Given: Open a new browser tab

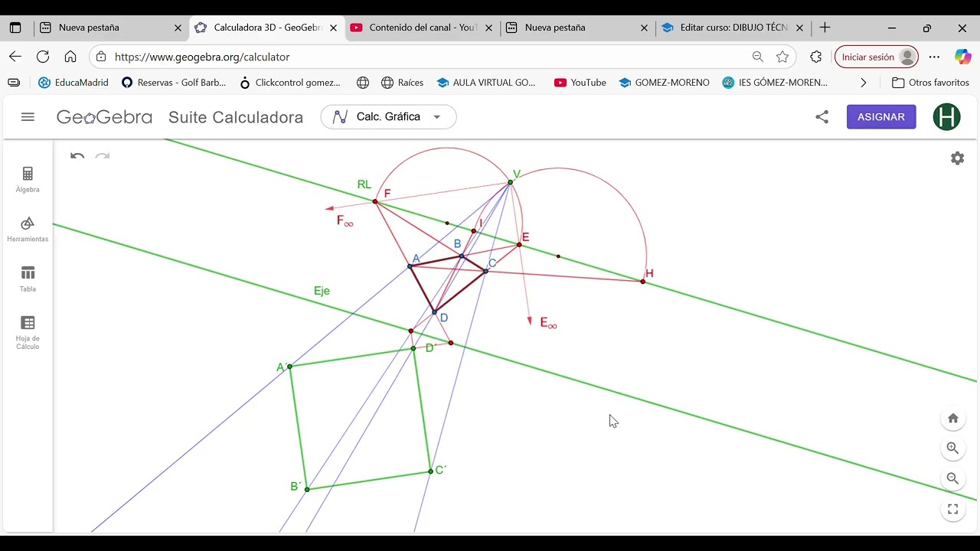Looking at the screenshot, I should point(825,28).
